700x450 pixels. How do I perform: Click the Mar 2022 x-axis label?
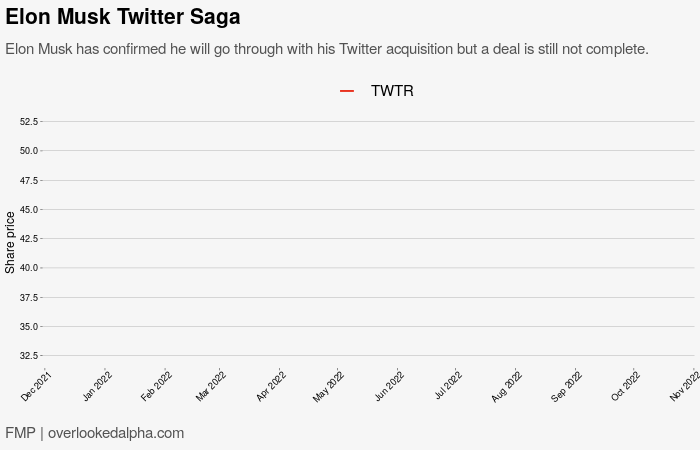(212, 386)
